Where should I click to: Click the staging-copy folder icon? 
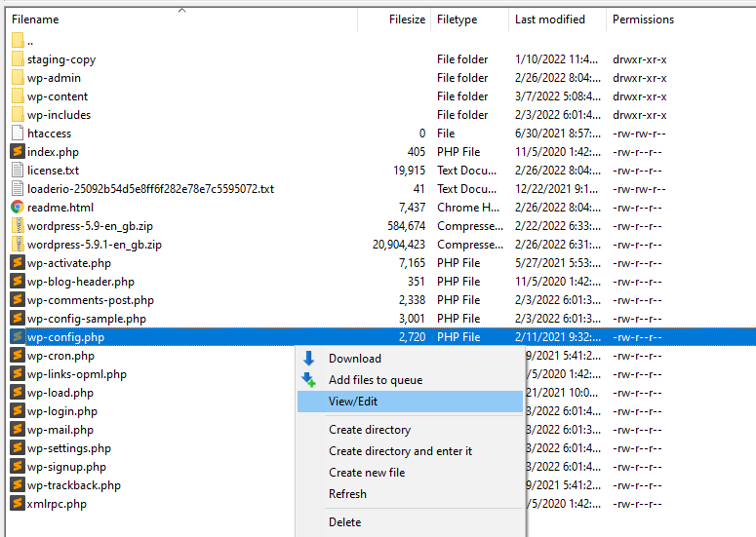tap(18, 59)
